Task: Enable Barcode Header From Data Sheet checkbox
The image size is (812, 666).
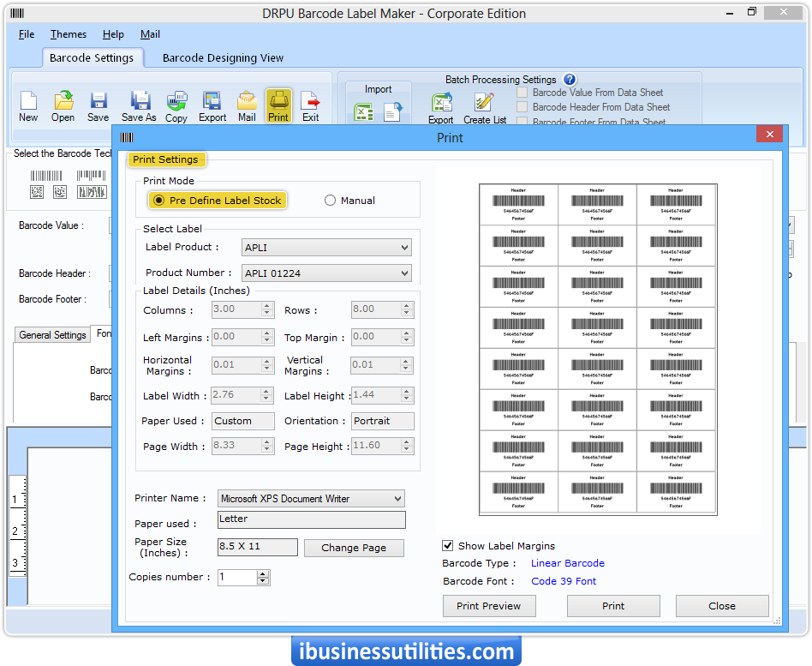Action: (x=522, y=107)
